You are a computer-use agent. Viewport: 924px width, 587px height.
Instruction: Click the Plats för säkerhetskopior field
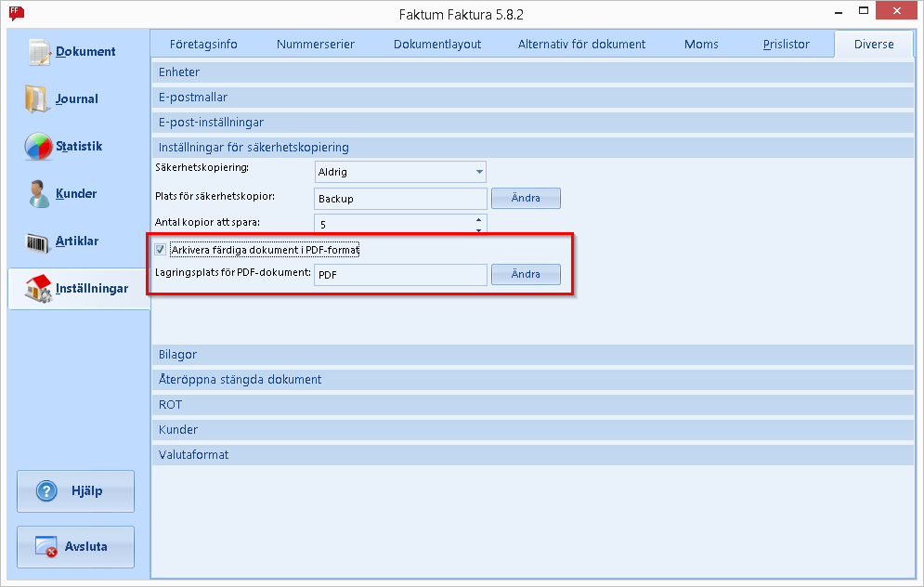401,199
